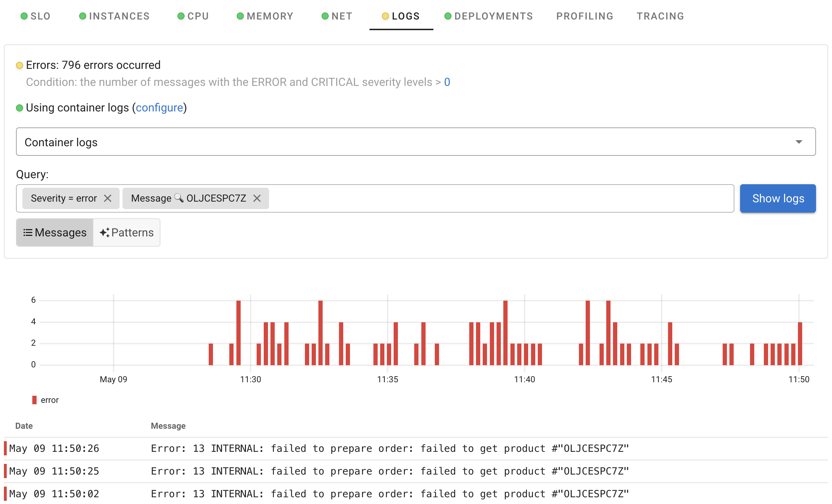Viewport: 832px width, 504px height.
Task: Click the green dot beside Using container logs
Action: pos(20,108)
